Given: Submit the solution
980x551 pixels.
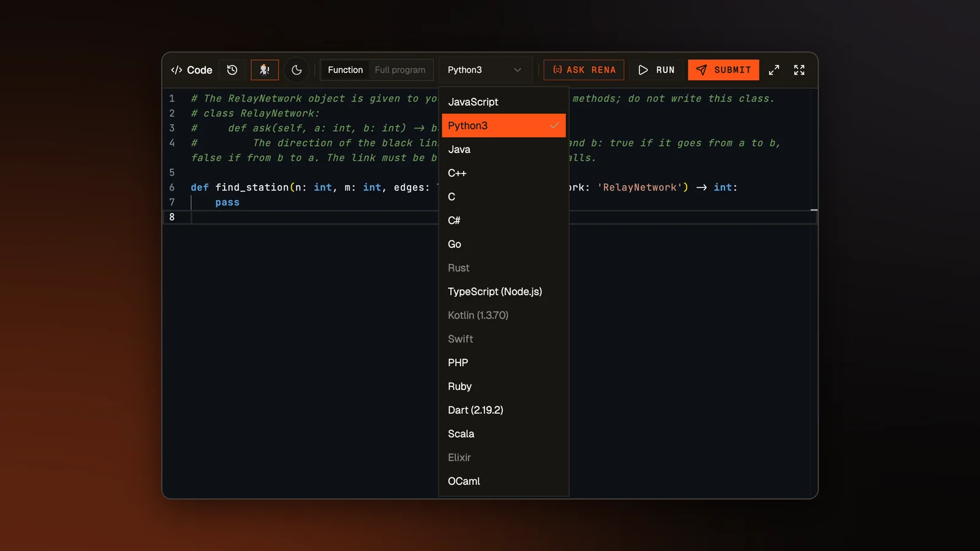Looking at the screenshot, I should click(723, 70).
